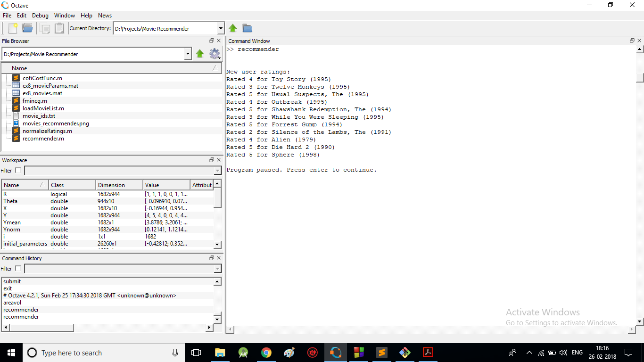Screen dimensions: 644x362
Task: Launch Google Chrome from taskbar
Action: [266, 353]
